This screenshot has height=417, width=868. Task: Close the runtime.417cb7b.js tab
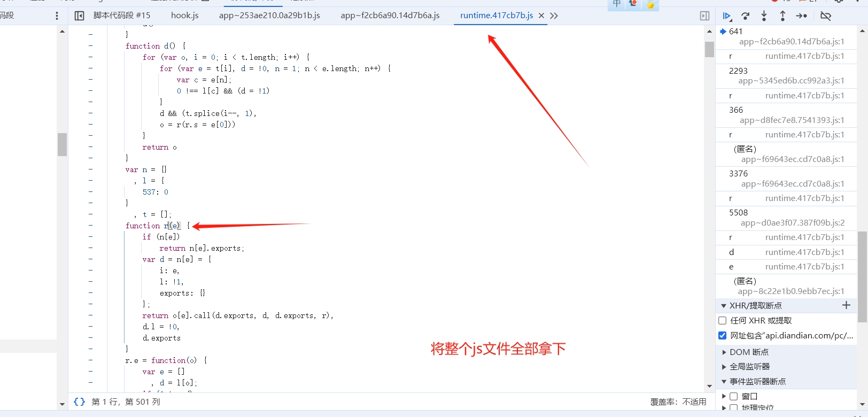[541, 16]
